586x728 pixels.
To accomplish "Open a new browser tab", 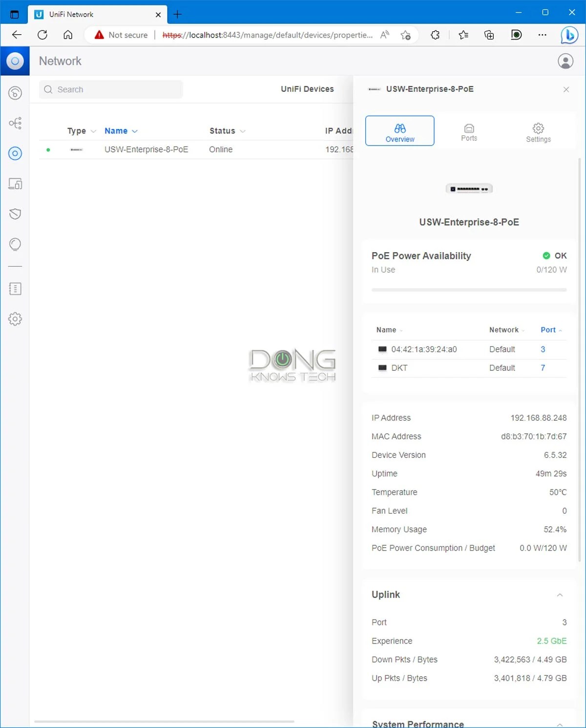I will pos(178,15).
